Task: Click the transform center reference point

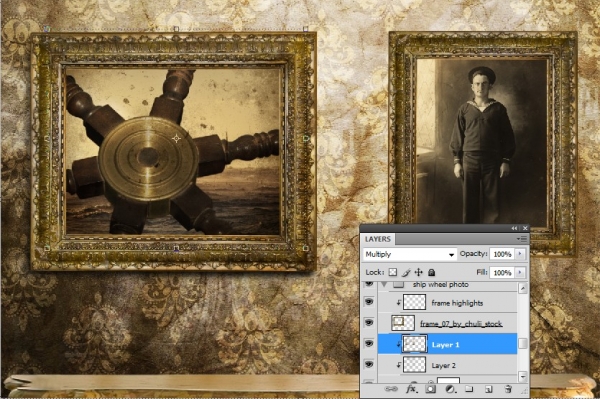Action: [176, 138]
